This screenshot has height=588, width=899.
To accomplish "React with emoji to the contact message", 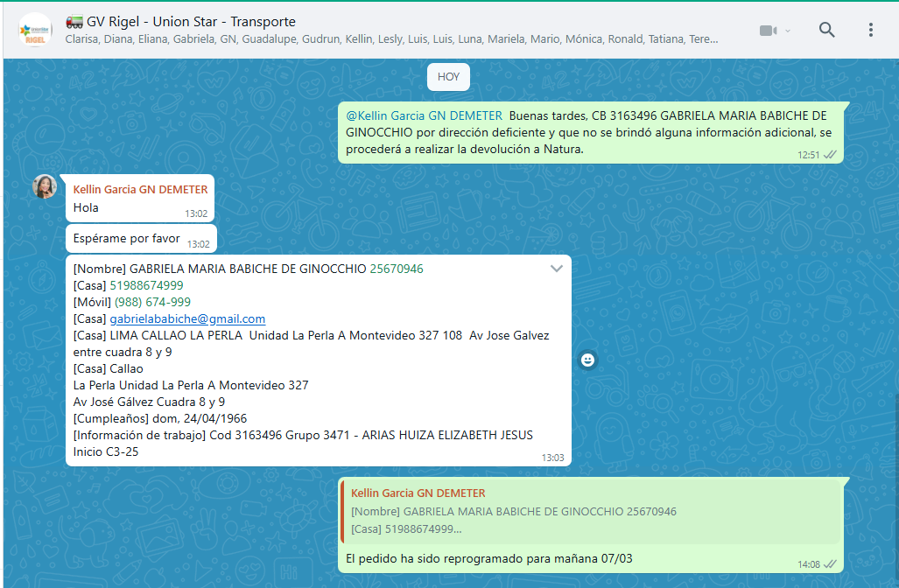I will click(x=588, y=360).
